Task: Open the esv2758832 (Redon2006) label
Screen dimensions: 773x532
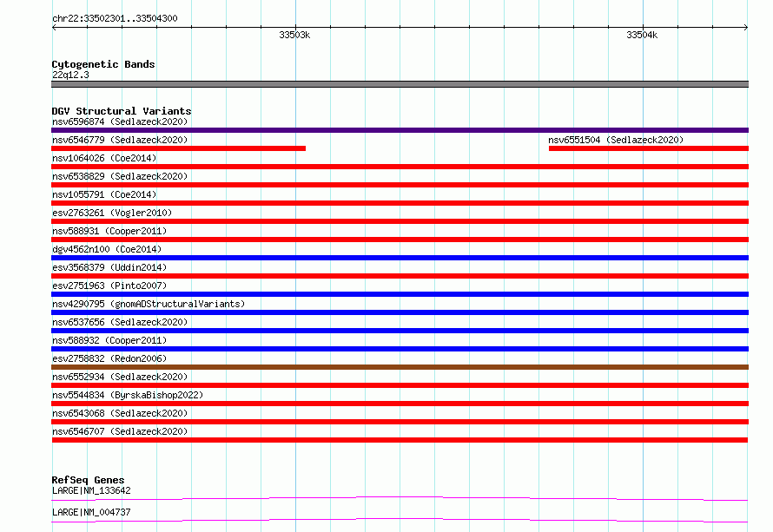Action: (x=109, y=358)
